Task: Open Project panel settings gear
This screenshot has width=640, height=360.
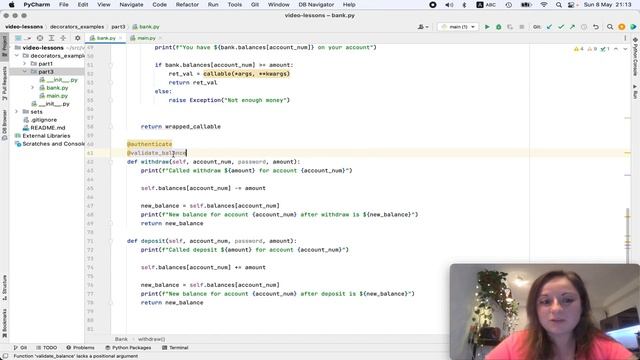Action: tap(78, 38)
